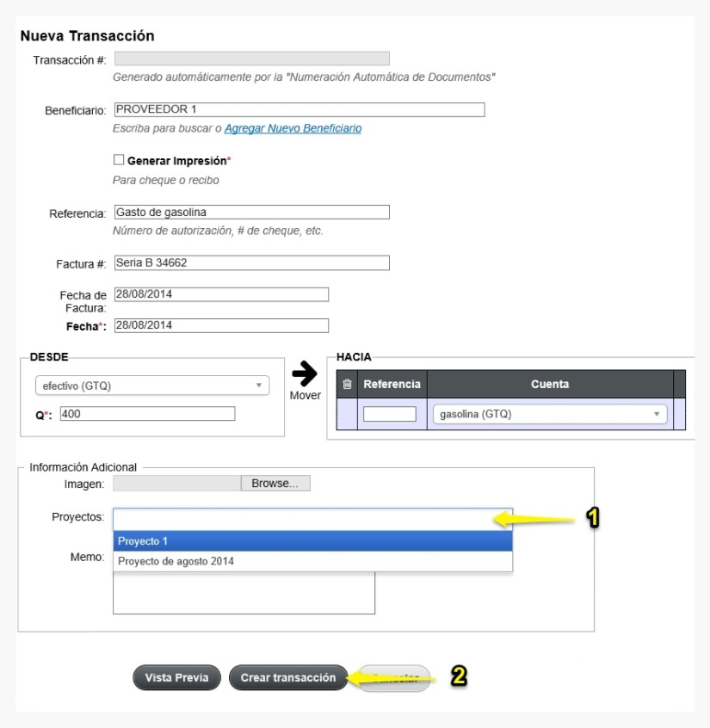Enable the Generar Impresión checkbox
This screenshot has width=710, height=728.
pyautogui.click(x=119, y=160)
